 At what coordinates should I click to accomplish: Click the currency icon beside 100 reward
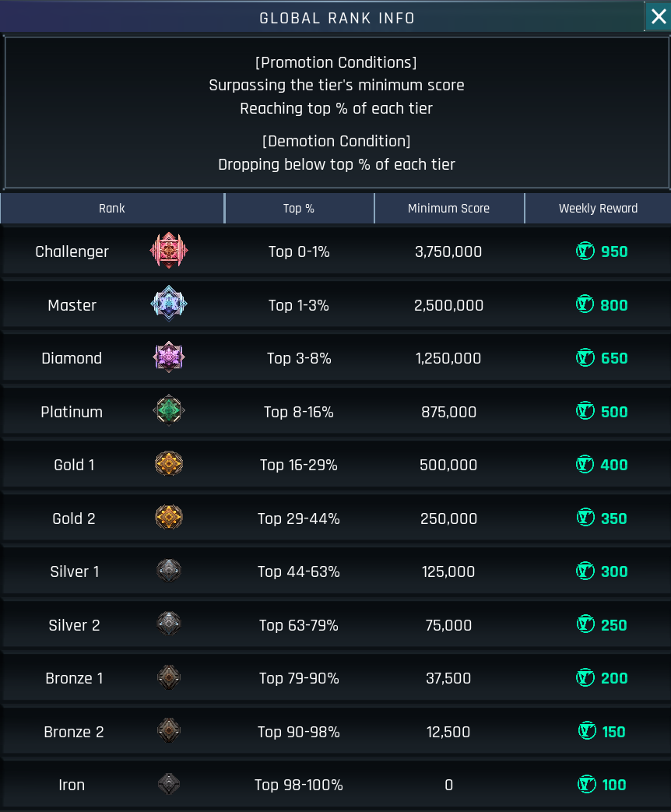click(x=587, y=785)
